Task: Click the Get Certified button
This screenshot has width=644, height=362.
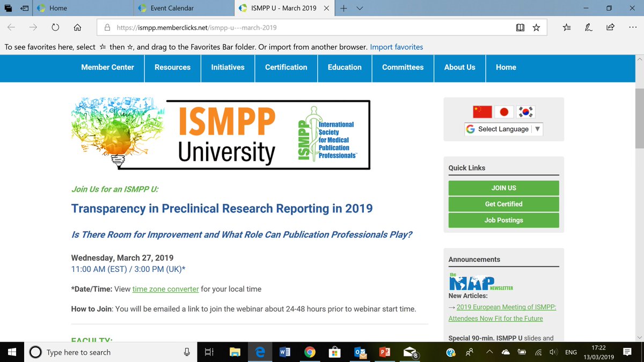Action: (x=503, y=204)
